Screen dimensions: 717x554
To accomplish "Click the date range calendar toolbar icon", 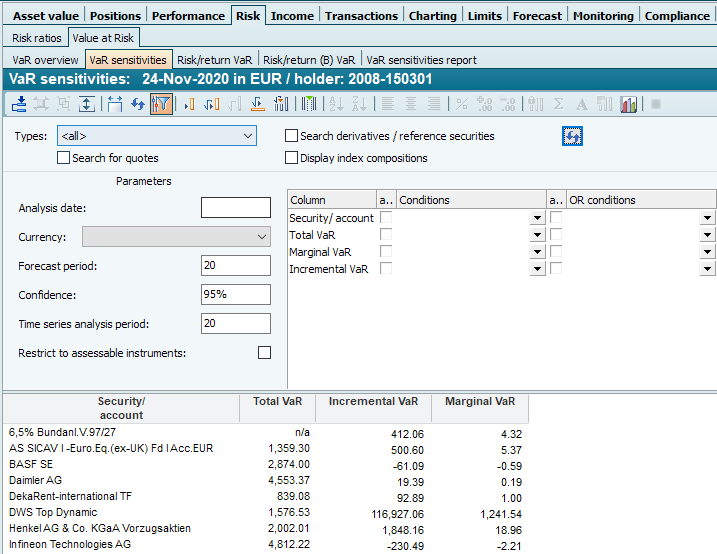I will point(114,104).
